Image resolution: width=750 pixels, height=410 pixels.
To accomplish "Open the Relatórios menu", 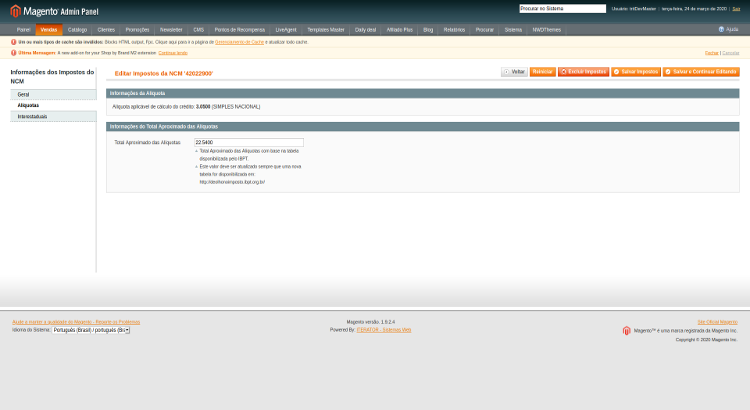I will pos(454,30).
